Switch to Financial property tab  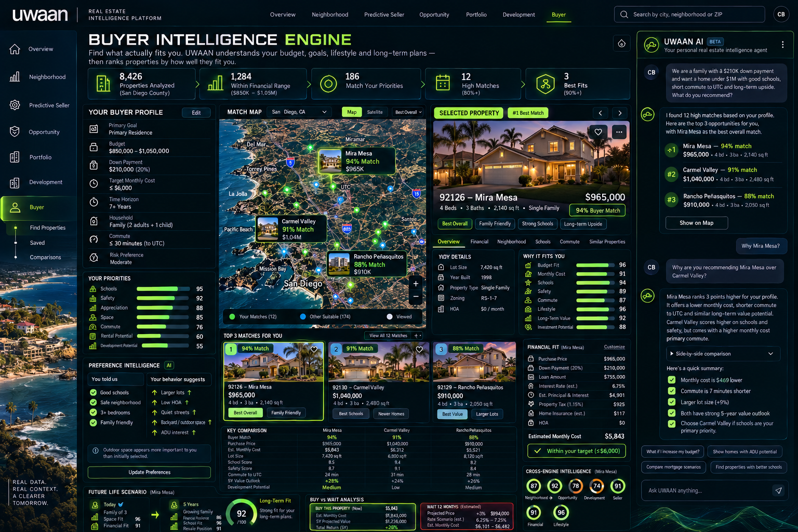pyautogui.click(x=479, y=242)
